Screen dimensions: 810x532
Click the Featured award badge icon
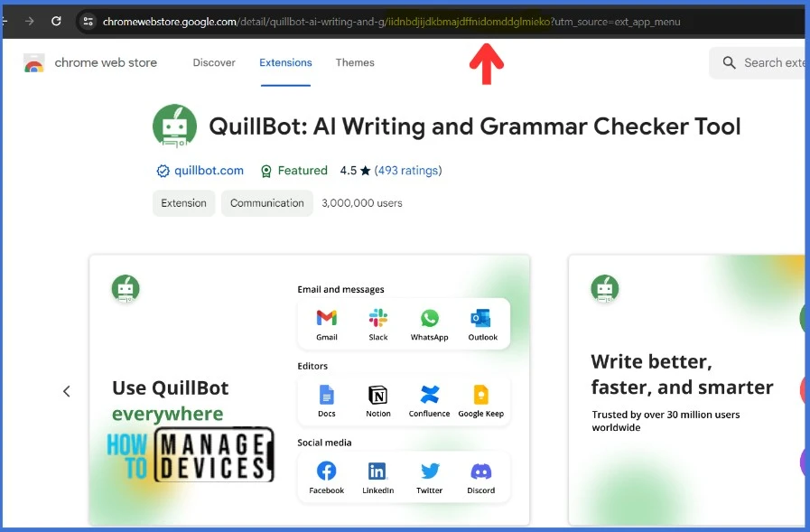266,171
